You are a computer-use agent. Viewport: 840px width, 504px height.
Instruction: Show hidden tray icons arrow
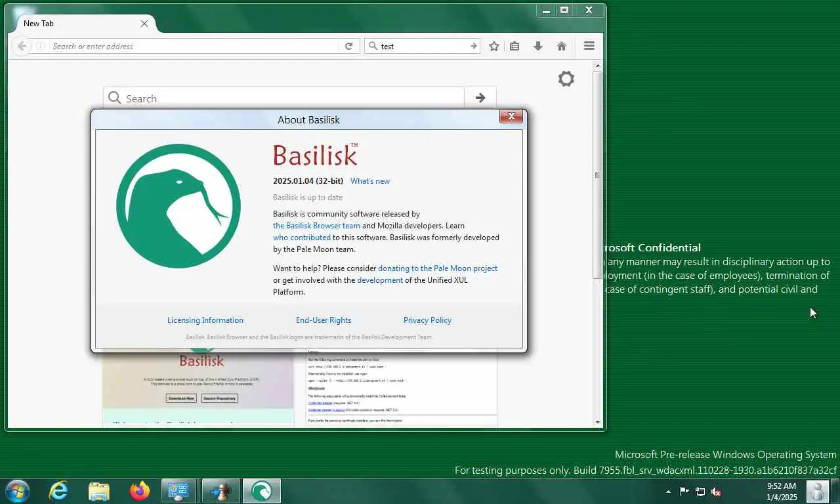pyautogui.click(x=668, y=492)
